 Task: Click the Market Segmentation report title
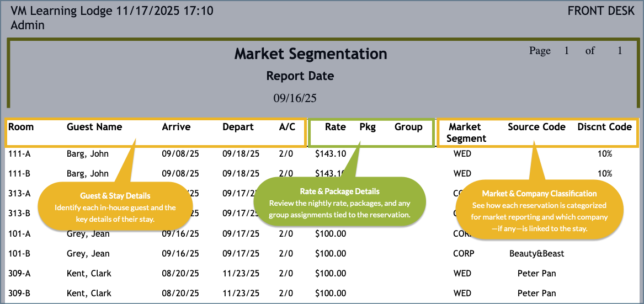pos(311,54)
